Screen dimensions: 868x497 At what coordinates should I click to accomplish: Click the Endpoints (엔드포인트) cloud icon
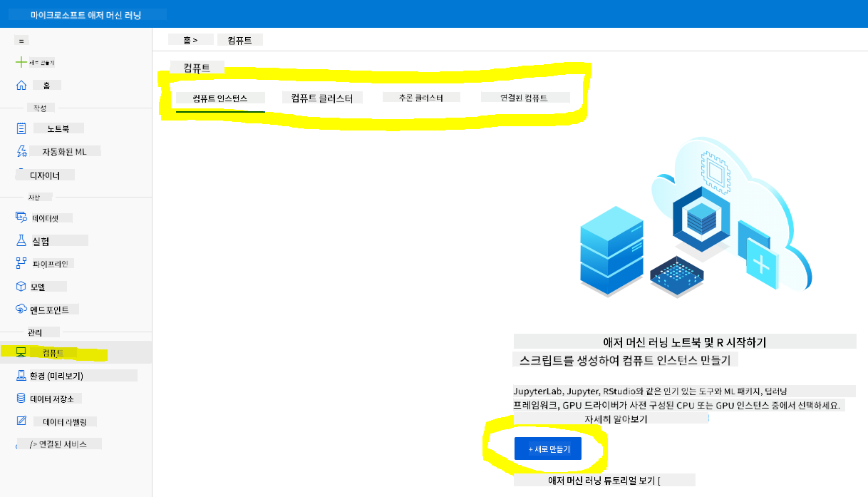pos(21,309)
